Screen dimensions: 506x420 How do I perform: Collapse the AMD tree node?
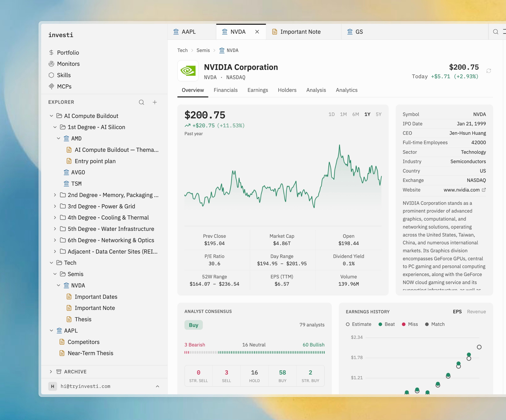tap(59, 138)
